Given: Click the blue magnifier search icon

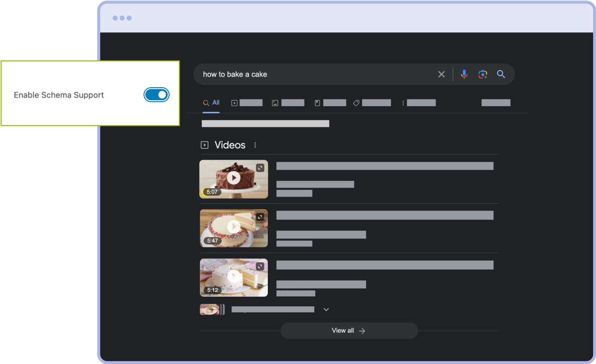Looking at the screenshot, I should [501, 74].
